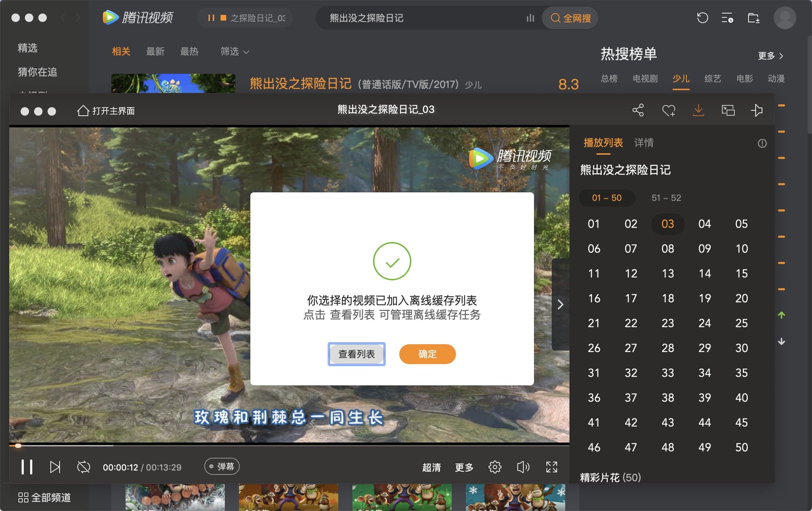The height and width of the screenshot is (511, 812).
Task: Toggle the loop playback icon
Action: 84,467
